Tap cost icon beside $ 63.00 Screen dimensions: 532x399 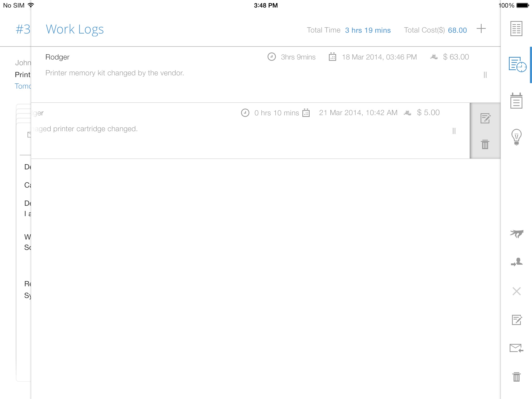[434, 57]
